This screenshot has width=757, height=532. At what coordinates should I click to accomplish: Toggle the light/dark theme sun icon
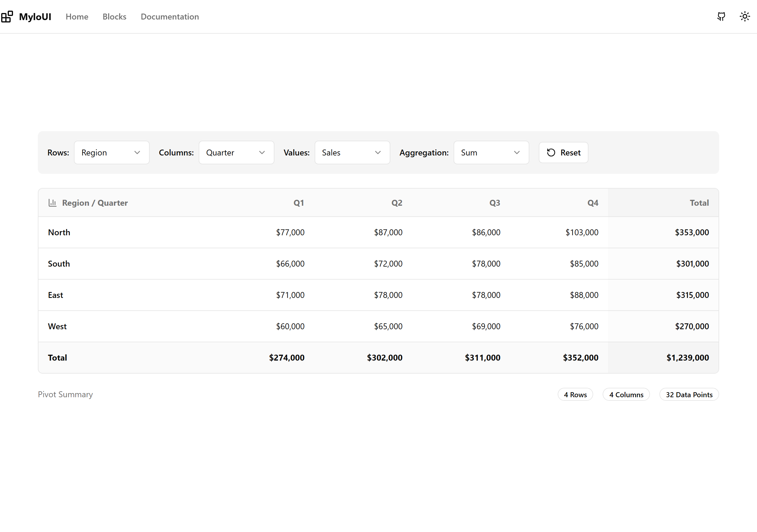745,17
